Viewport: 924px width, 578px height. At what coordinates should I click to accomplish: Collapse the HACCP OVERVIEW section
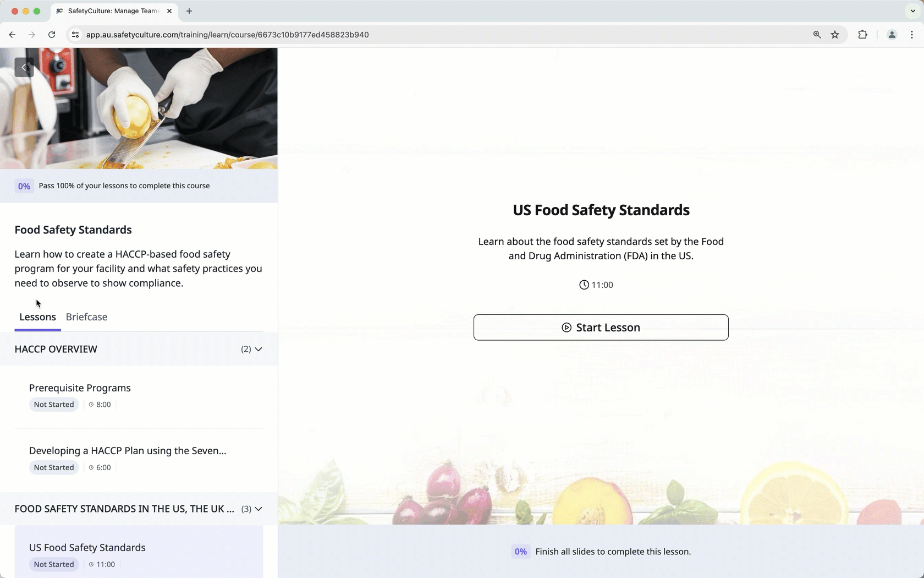coord(139,349)
